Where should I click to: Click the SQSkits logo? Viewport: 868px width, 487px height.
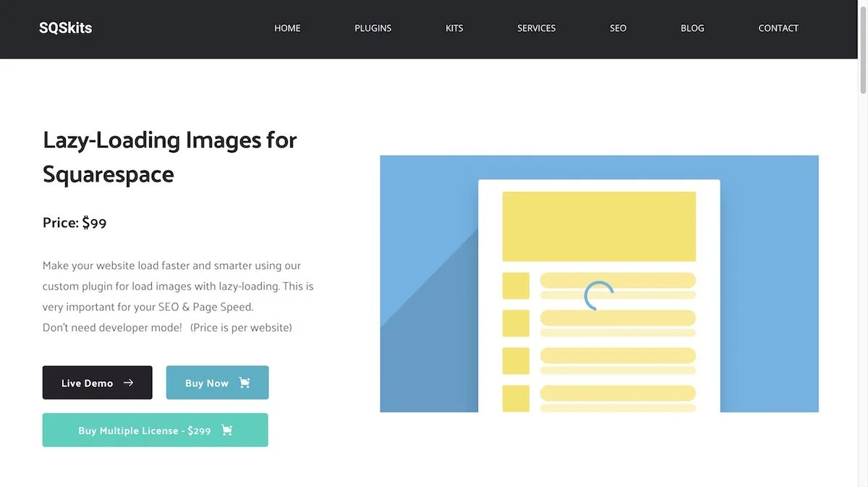pos(65,27)
